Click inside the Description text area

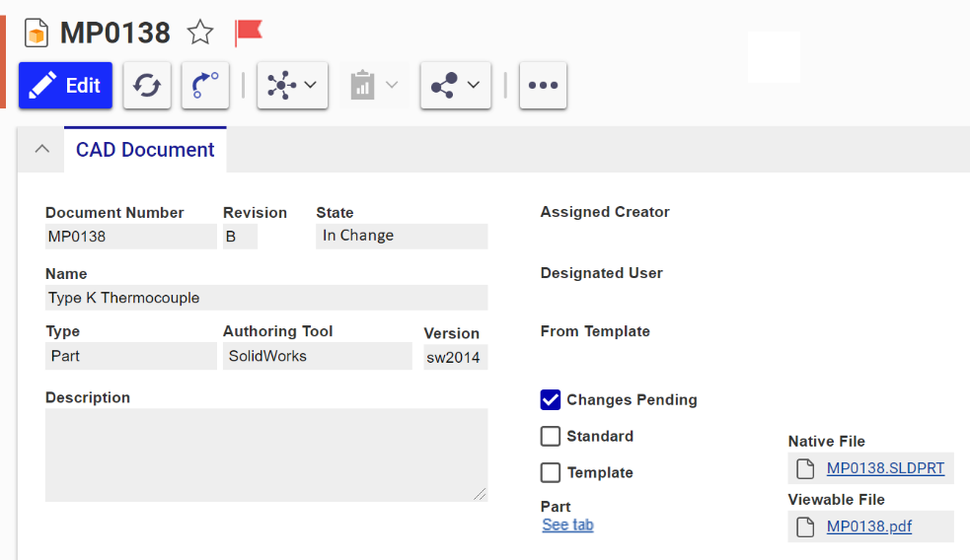pos(266,455)
